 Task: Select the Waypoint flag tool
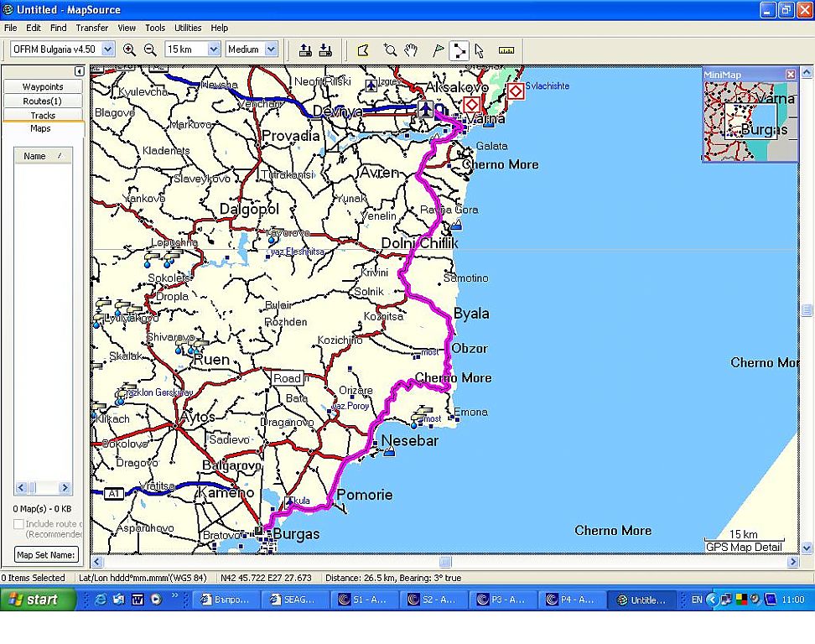click(x=438, y=50)
